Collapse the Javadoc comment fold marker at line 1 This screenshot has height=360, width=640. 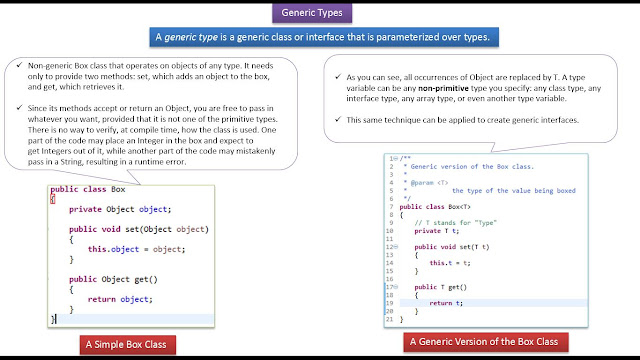[396, 158]
